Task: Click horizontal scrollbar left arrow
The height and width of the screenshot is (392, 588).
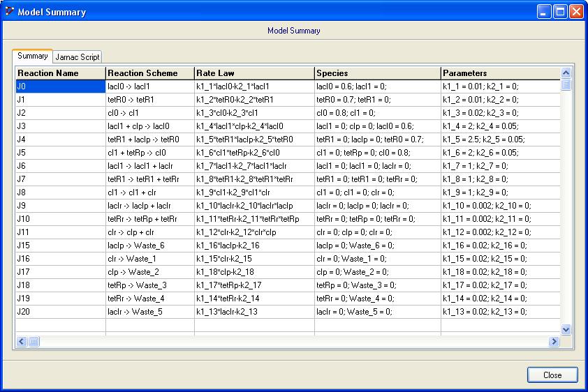Action: pos(21,341)
